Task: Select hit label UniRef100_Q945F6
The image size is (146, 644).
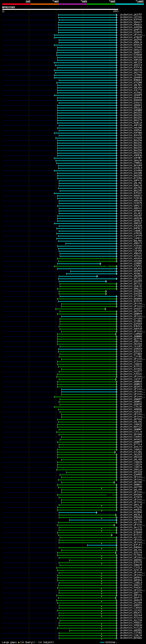Action: coord(131,271)
